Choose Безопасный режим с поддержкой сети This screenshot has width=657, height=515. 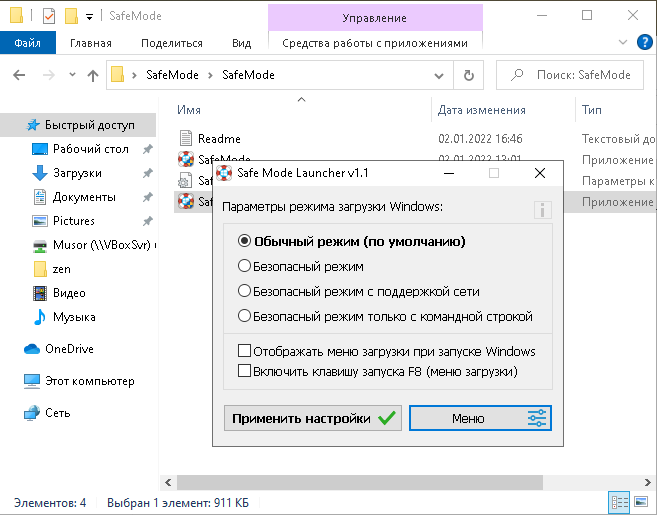click(x=244, y=291)
